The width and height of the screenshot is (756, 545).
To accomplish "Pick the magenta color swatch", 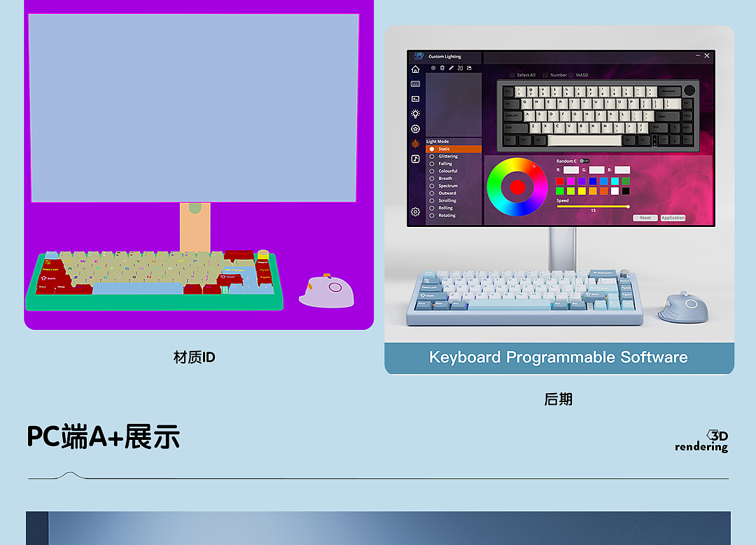I will coord(571,181).
